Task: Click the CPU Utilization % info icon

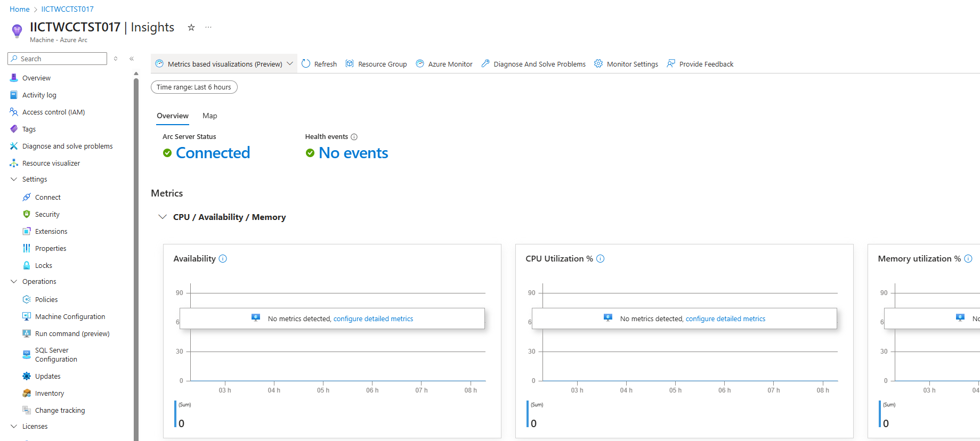Action: 600,259
